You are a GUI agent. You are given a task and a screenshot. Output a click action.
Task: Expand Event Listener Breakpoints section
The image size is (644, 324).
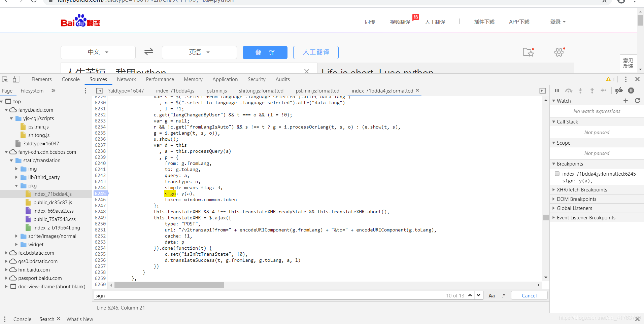pos(586,218)
